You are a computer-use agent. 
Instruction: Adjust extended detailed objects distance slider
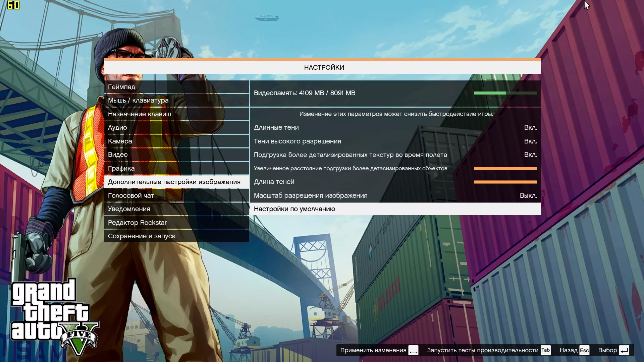[505, 168]
